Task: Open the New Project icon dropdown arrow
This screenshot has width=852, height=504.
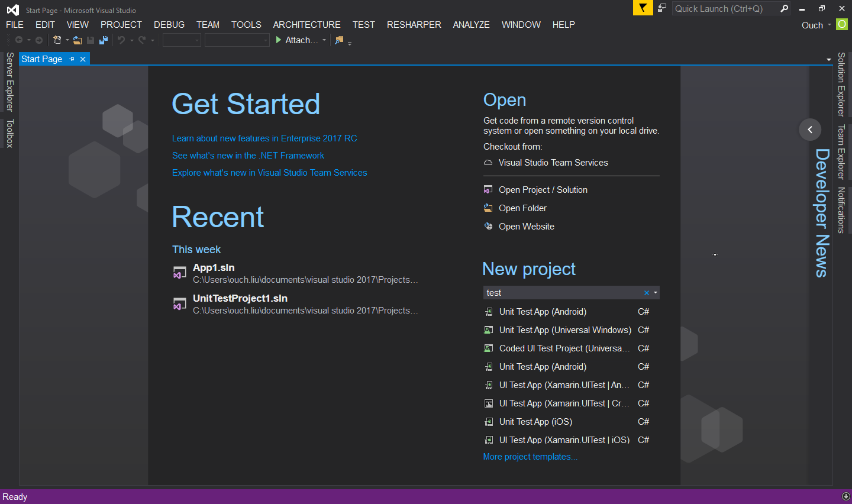Action: click(67, 40)
